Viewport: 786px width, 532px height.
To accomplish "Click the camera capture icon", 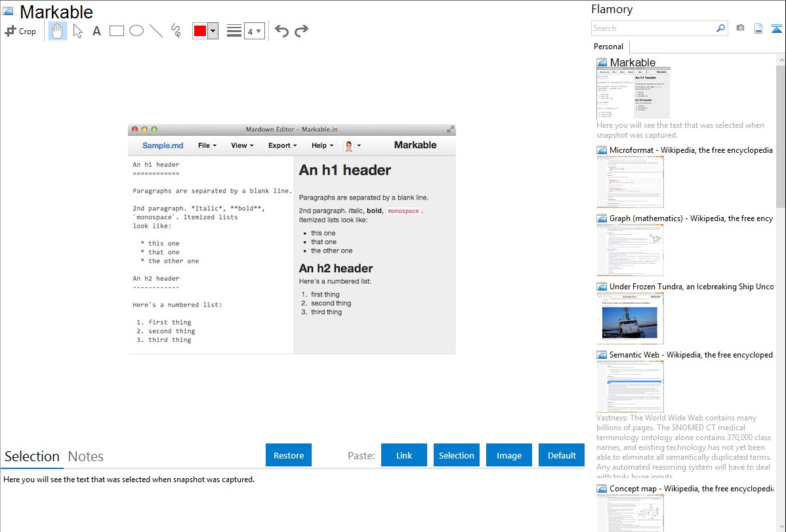I will click(x=740, y=28).
